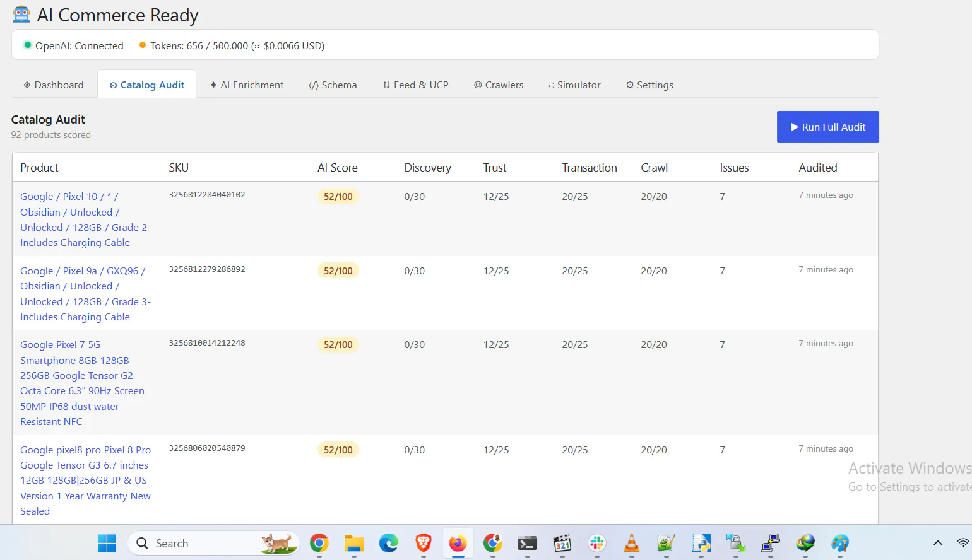
Task: Open Notepad++ from the taskbar
Action: (x=667, y=543)
